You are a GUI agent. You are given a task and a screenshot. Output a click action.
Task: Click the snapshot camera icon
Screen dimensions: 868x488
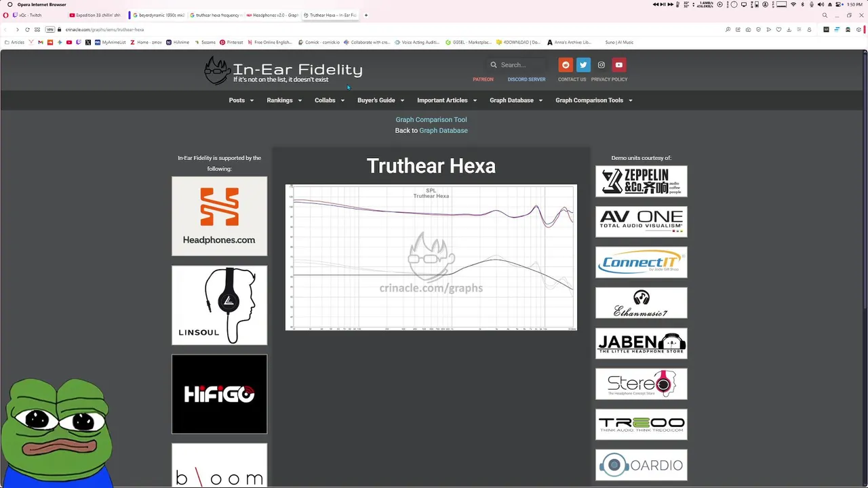[x=748, y=30]
